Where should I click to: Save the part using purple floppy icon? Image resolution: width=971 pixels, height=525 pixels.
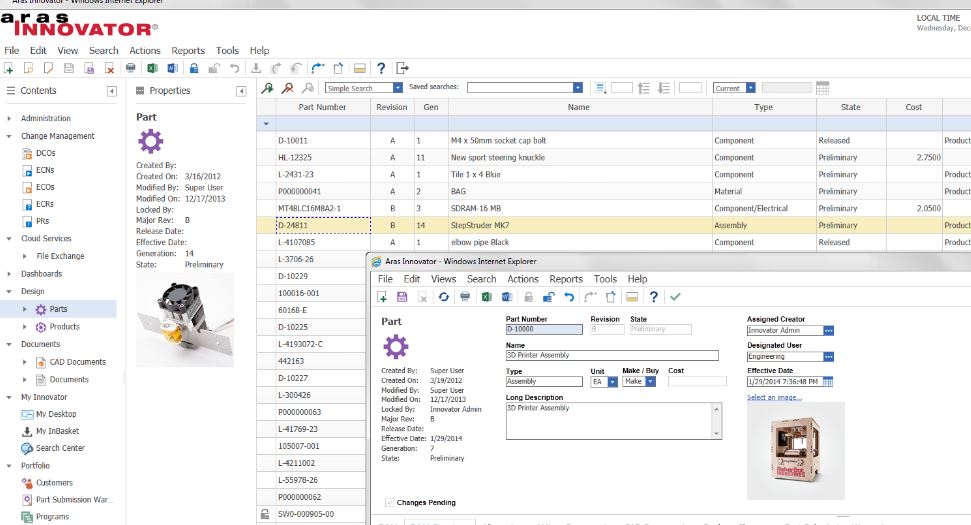click(402, 297)
